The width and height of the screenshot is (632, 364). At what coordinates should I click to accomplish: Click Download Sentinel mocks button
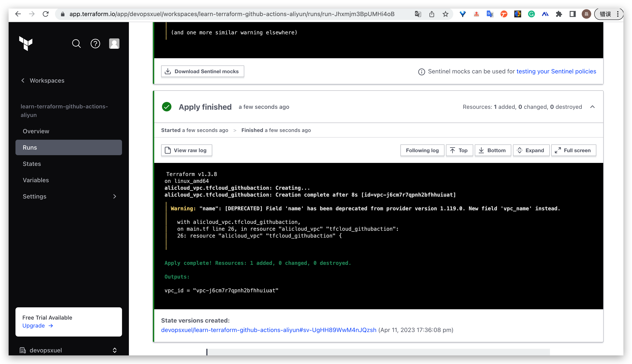coord(202,71)
